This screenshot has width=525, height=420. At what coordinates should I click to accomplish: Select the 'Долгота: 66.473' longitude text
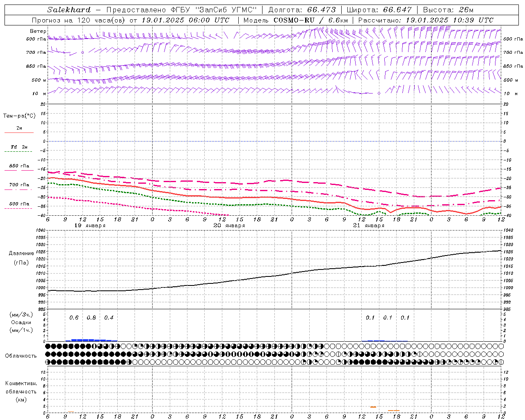pyautogui.click(x=302, y=10)
